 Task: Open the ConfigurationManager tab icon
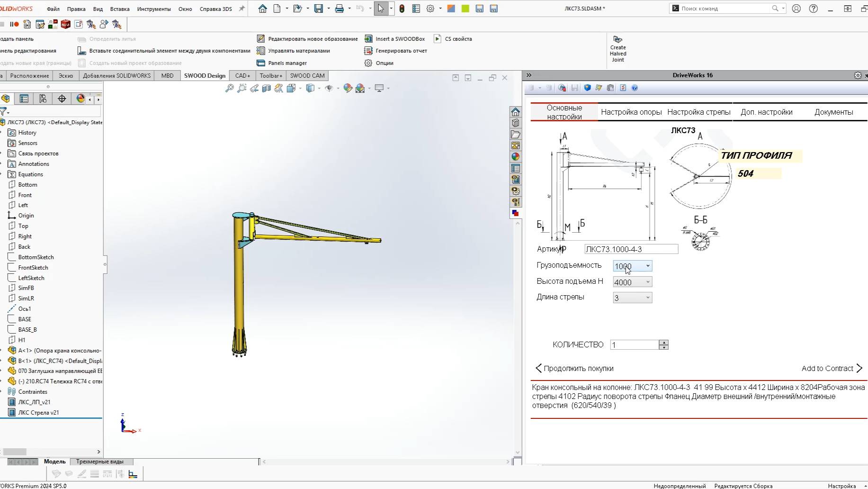pyautogui.click(x=43, y=99)
